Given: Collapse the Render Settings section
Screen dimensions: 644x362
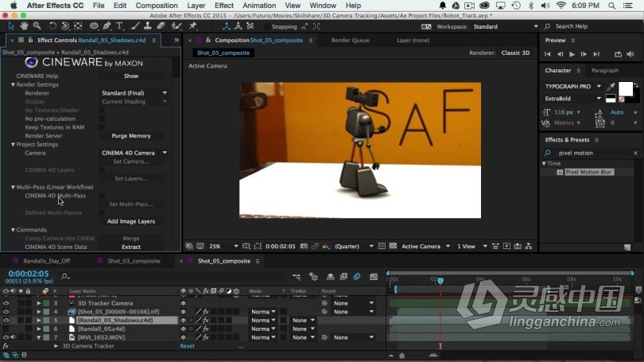Looking at the screenshot, I should (x=13, y=84).
